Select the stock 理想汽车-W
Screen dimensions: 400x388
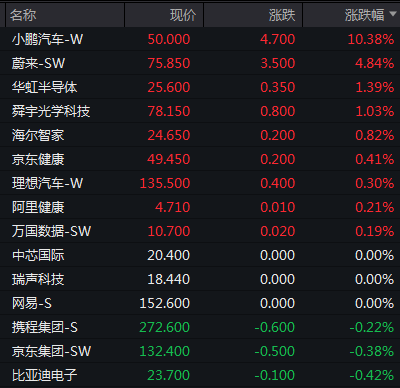tap(47, 183)
